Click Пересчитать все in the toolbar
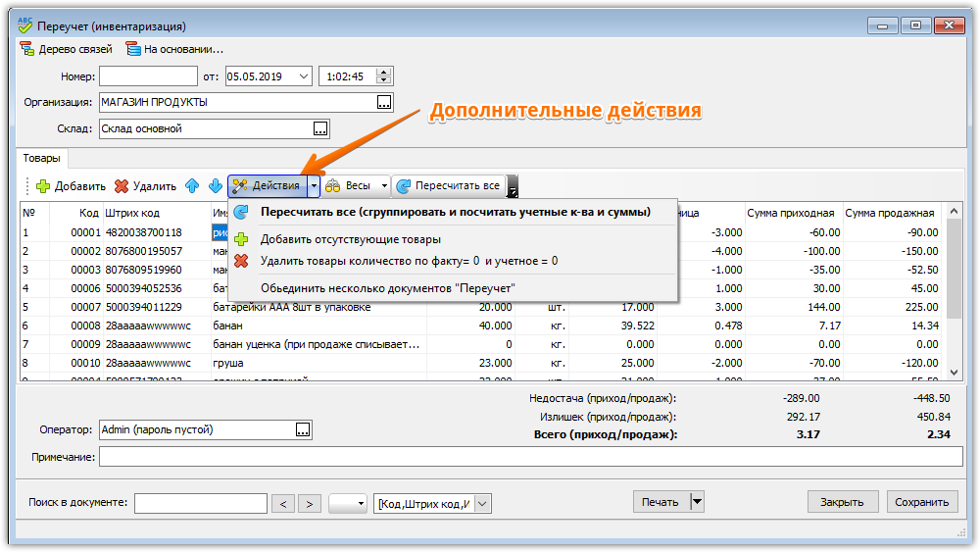 click(x=449, y=185)
